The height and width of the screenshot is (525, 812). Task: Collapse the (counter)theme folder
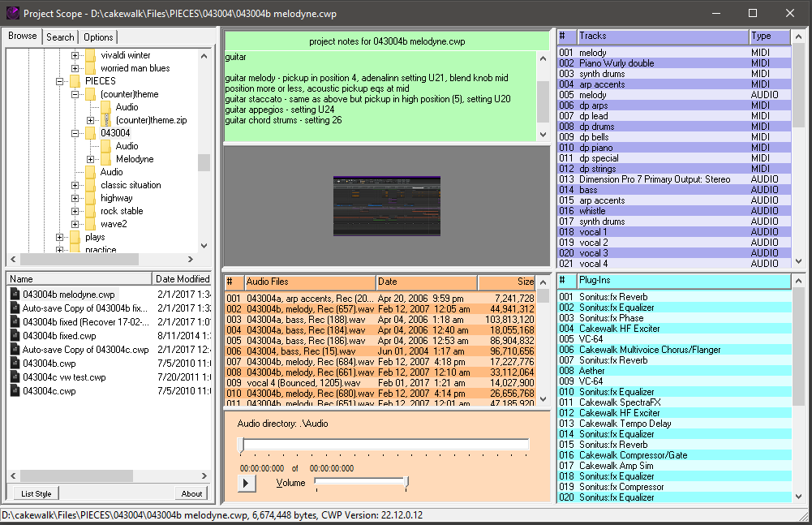pos(75,94)
